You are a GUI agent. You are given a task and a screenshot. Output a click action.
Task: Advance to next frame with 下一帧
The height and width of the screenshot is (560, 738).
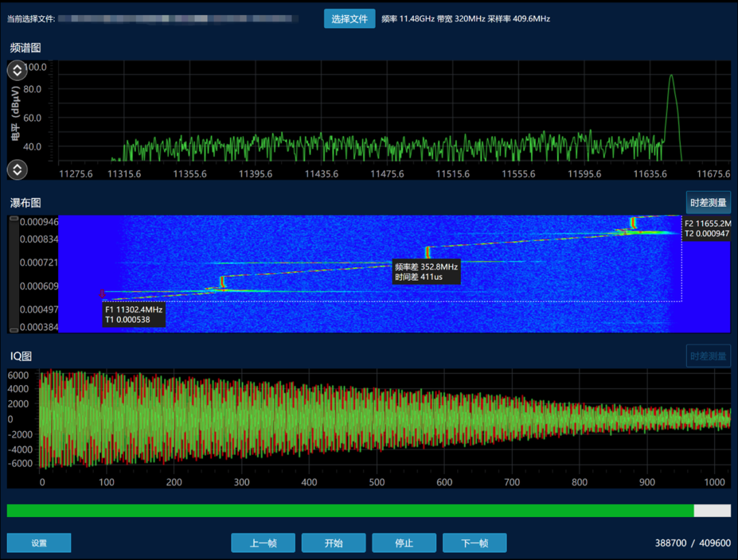pyautogui.click(x=474, y=543)
